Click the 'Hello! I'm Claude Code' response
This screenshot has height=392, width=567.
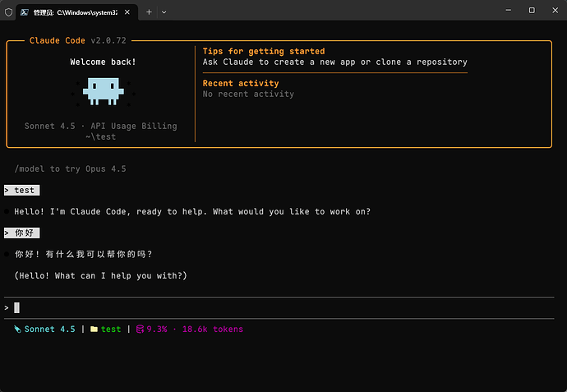pos(192,211)
